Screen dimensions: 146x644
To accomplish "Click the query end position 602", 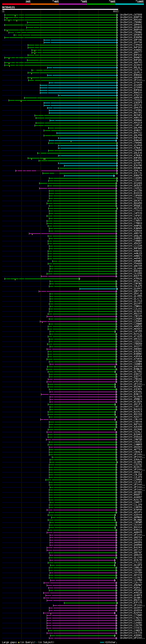I will tap(115, 11).
